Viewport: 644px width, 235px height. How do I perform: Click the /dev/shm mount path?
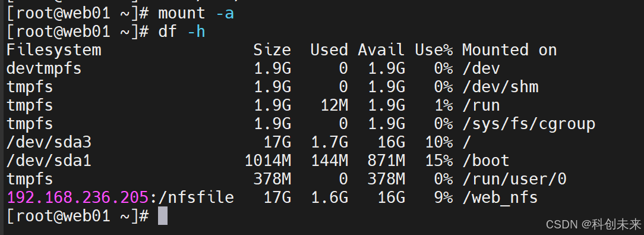pyautogui.click(x=500, y=87)
